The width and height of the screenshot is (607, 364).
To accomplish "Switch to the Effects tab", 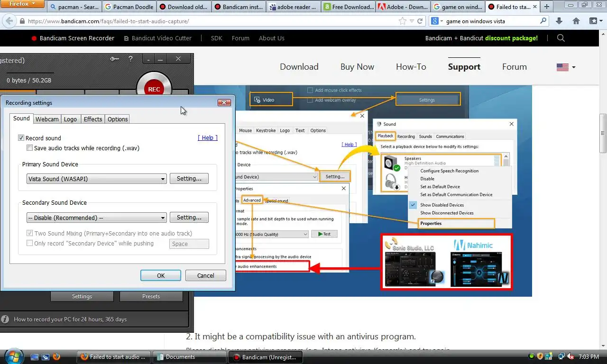I will point(93,119).
